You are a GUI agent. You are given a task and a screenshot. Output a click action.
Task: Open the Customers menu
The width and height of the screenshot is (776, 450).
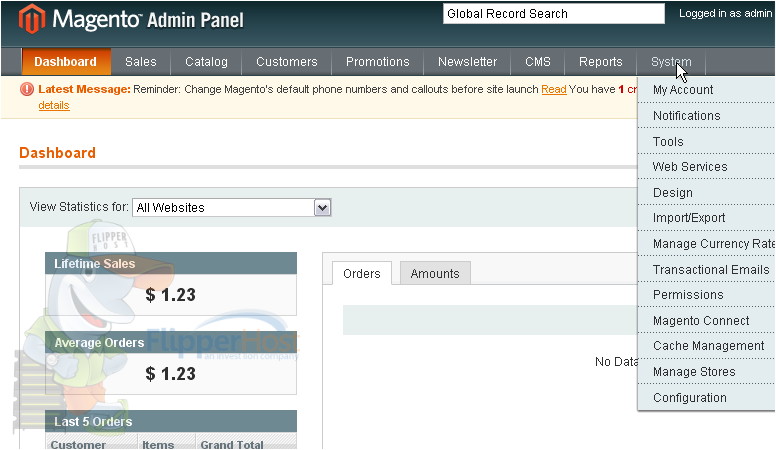click(x=287, y=62)
